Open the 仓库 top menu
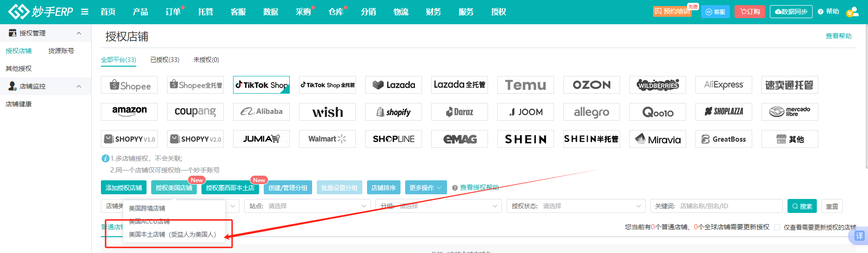The image size is (868, 253). click(x=336, y=12)
